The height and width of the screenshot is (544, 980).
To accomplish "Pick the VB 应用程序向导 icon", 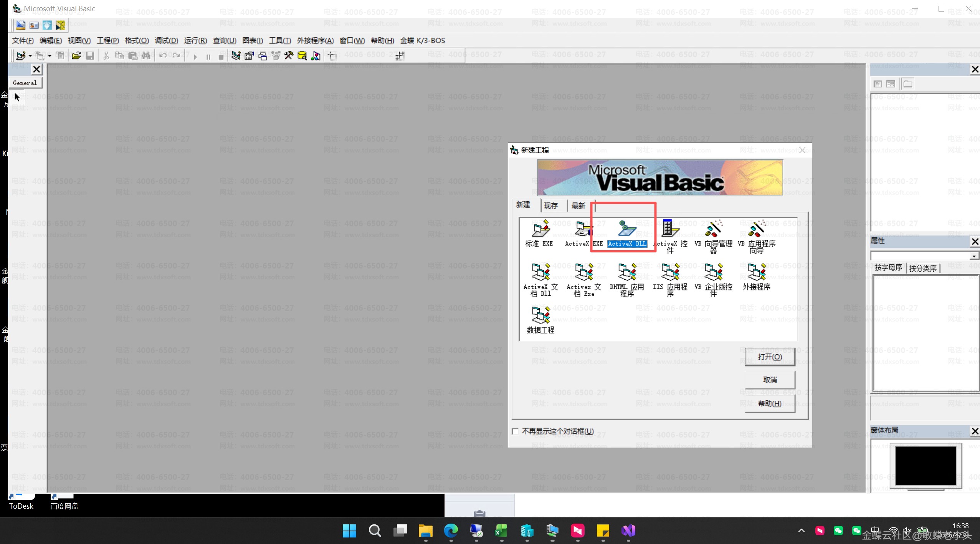I will [757, 236].
